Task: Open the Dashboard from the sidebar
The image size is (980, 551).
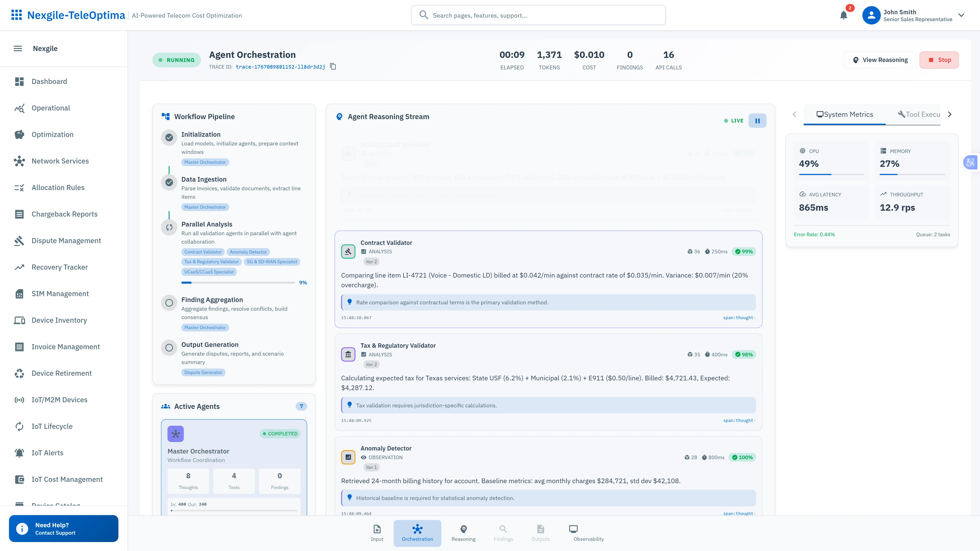Action: pyautogui.click(x=49, y=81)
